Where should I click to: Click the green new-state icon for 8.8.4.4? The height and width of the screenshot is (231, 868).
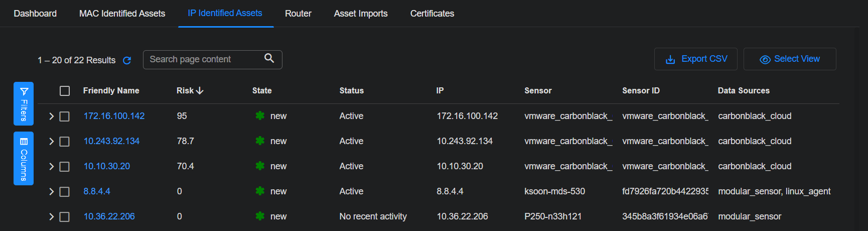260,191
